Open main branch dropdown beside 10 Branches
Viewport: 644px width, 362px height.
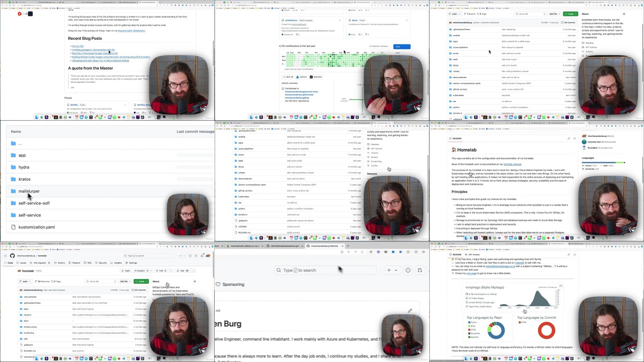25,281
